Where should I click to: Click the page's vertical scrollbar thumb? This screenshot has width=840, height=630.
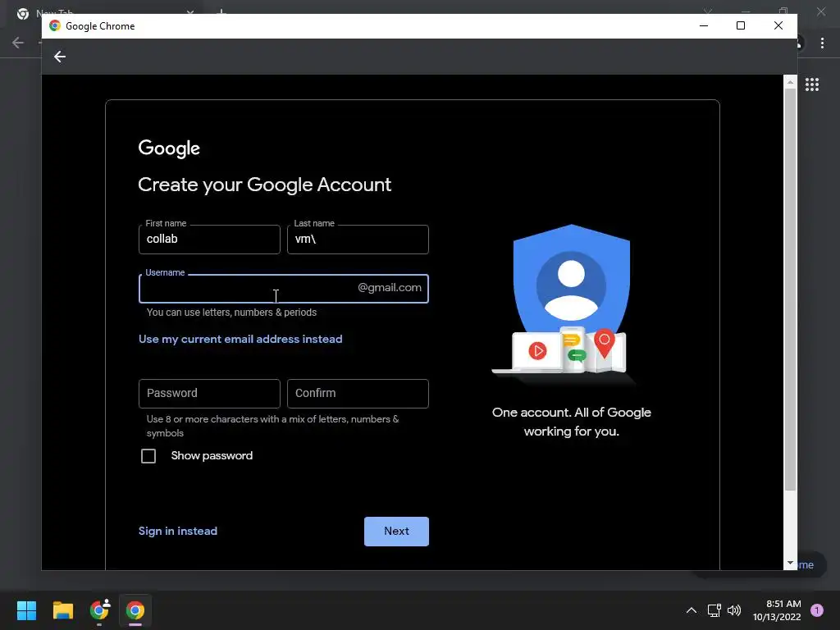click(790, 290)
